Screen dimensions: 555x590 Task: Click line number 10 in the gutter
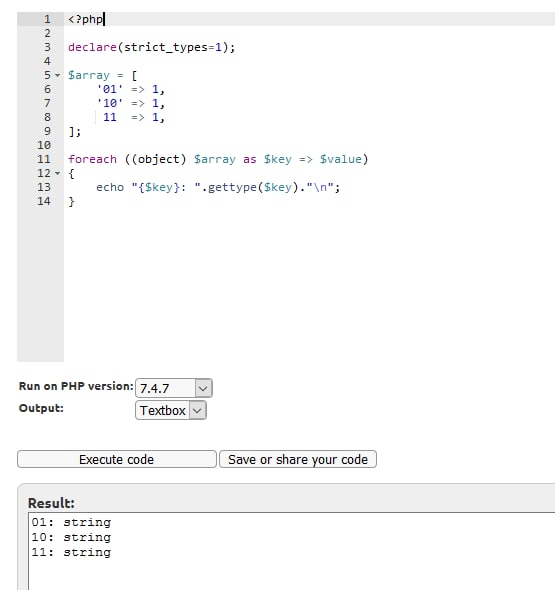44,145
